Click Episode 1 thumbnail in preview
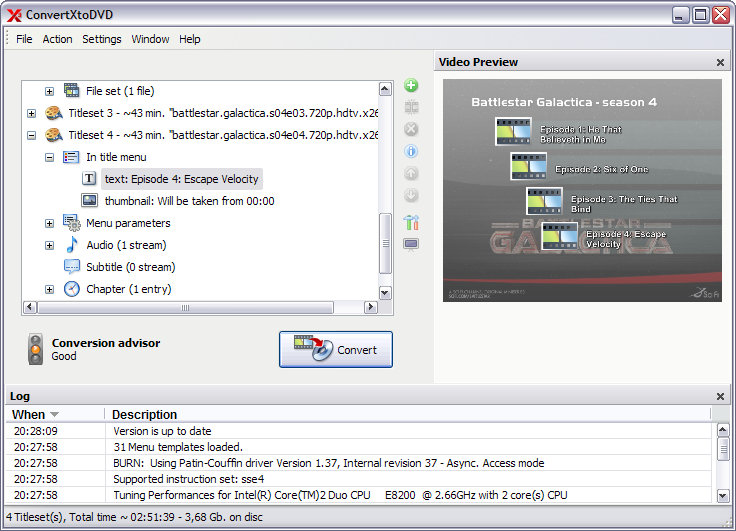Screen dimensions: 736x531 pos(514,131)
